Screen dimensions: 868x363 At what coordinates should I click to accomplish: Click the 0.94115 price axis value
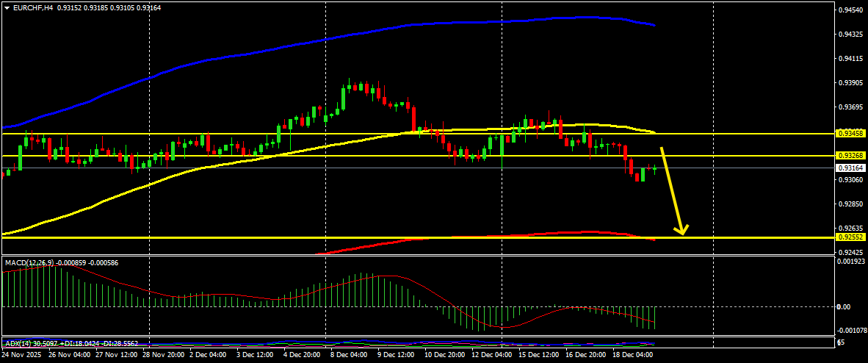tap(851, 58)
